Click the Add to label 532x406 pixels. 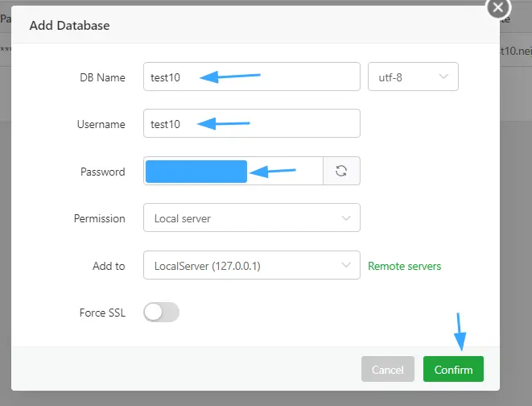(x=109, y=266)
